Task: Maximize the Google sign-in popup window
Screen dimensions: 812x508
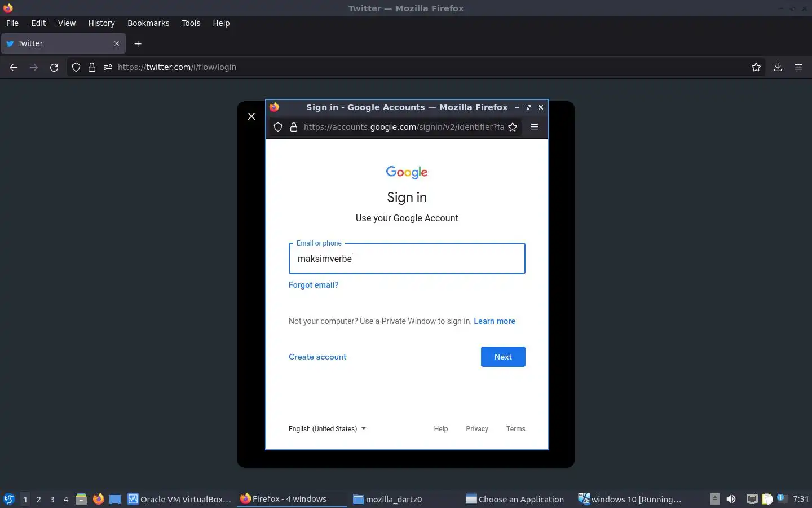Action: tap(529, 107)
